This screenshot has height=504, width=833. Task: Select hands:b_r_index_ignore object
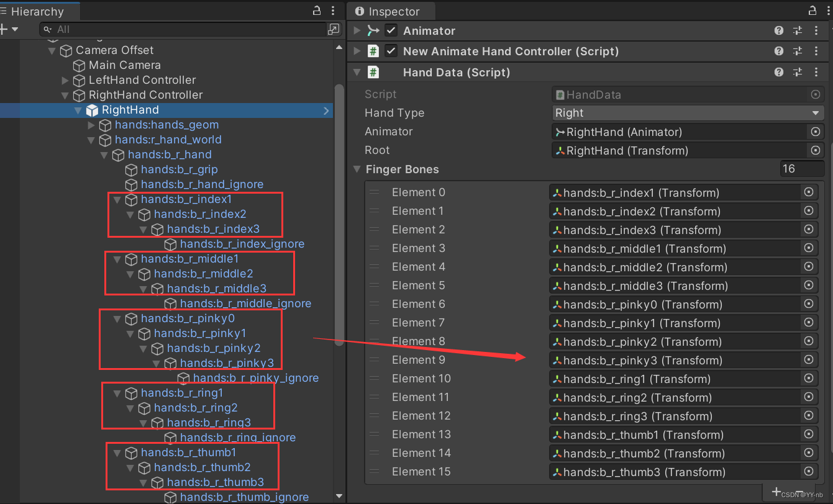point(242,244)
